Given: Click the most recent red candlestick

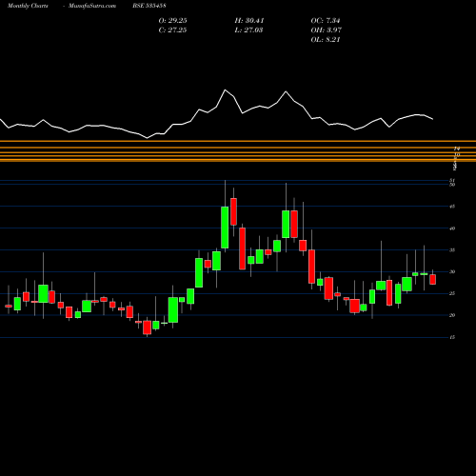Looking at the screenshot, I should pyautogui.click(x=433, y=280).
